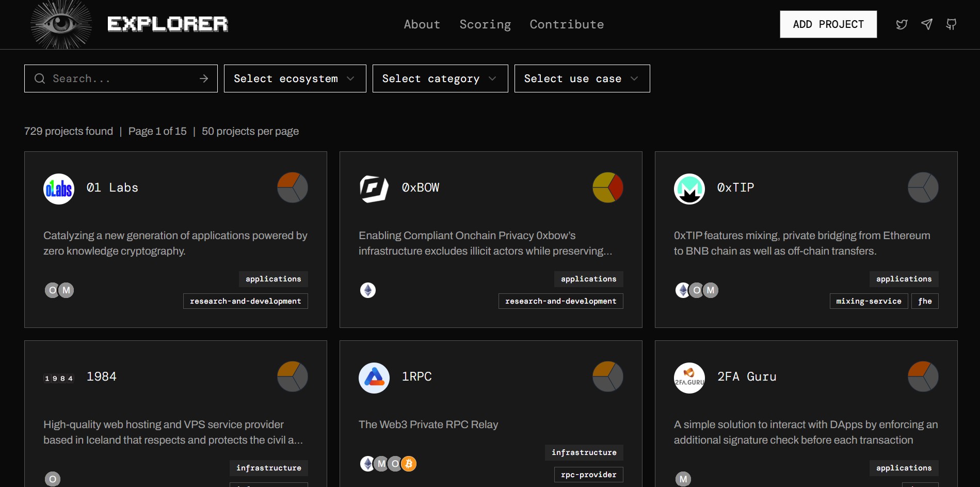The width and height of the screenshot is (980, 487).
Task: Click the ADD PROJECT button
Action: [828, 24]
